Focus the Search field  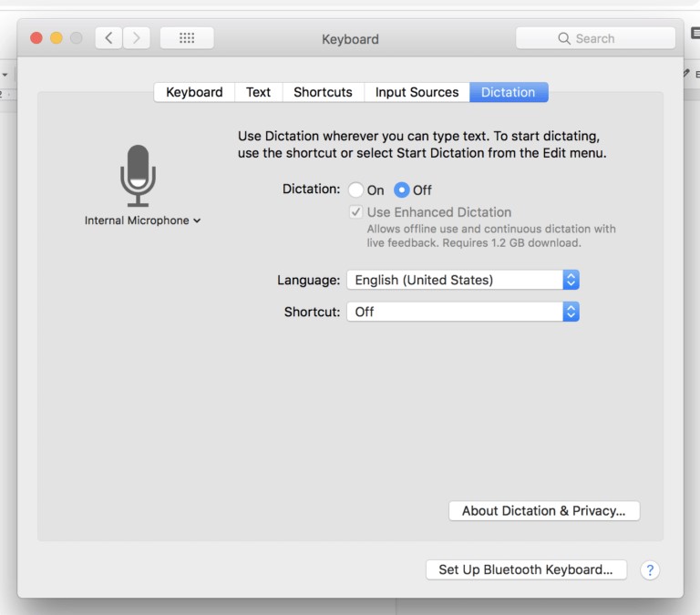click(x=595, y=38)
